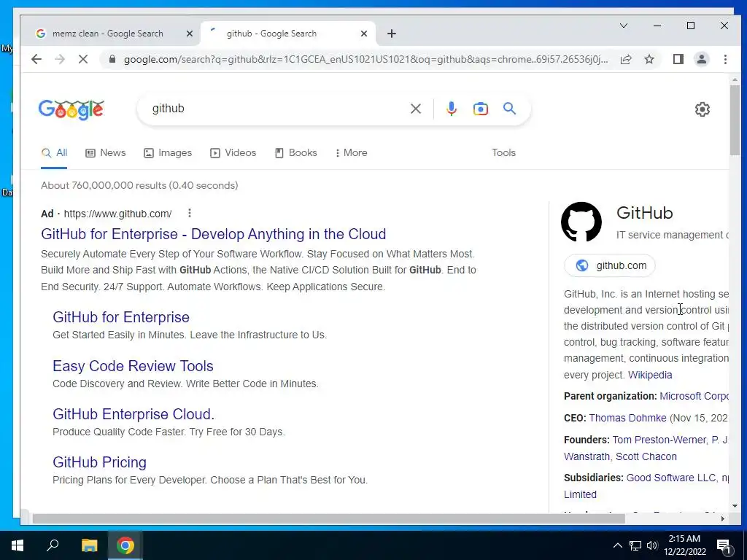Open the ad options three-dot menu
The image size is (747, 560).
point(190,213)
